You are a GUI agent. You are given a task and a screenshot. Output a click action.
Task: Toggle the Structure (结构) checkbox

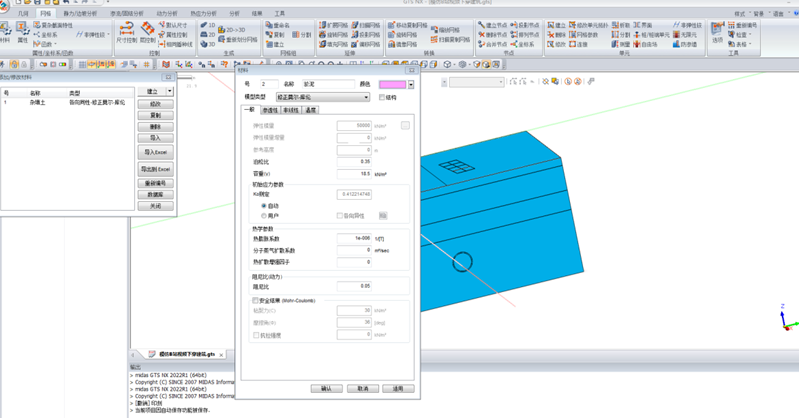click(x=382, y=97)
